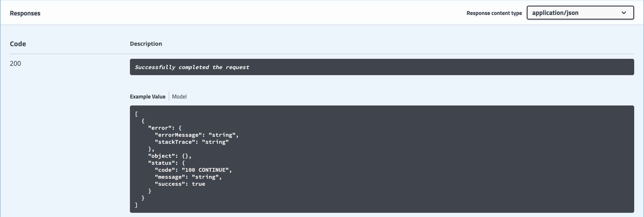Switch to the Model tab
644x217 pixels.
179,97
